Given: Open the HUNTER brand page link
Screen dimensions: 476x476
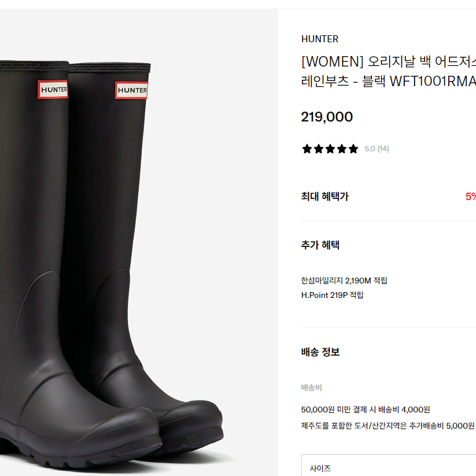Looking at the screenshot, I should click(x=320, y=39).
